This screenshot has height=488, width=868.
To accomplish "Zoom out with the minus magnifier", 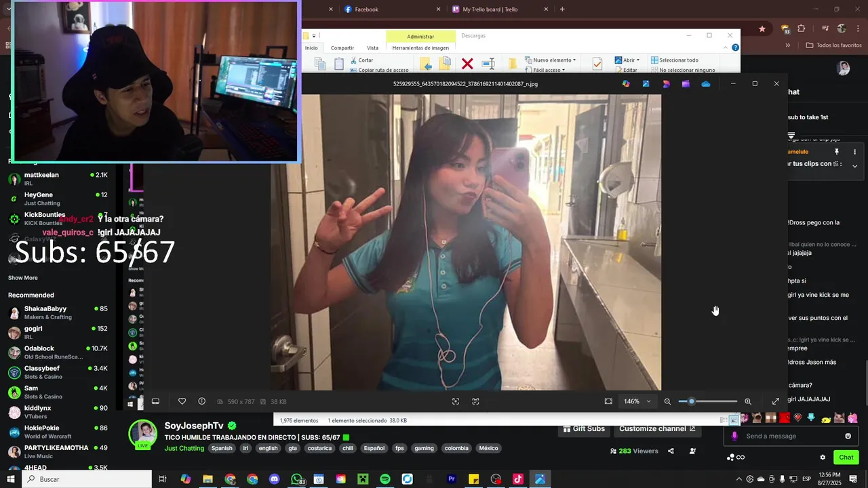I will coord(667,401).
